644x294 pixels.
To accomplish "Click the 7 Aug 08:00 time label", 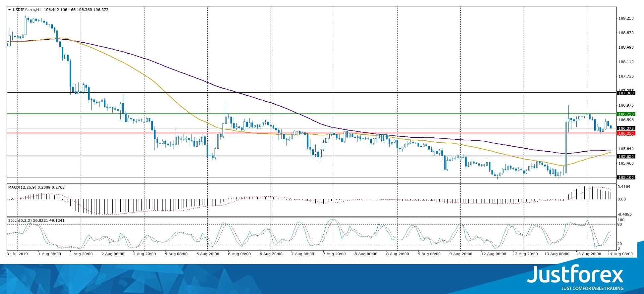I will pyautogui.click(x=303, y=254).
